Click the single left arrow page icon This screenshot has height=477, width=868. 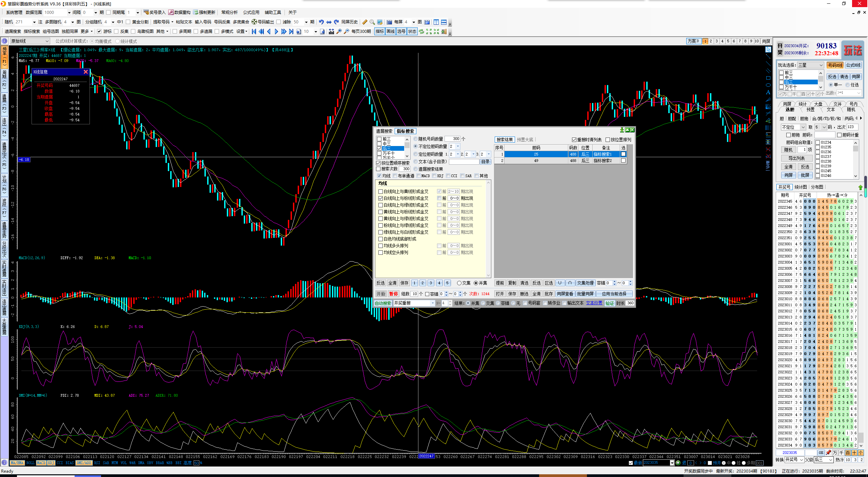269,32
